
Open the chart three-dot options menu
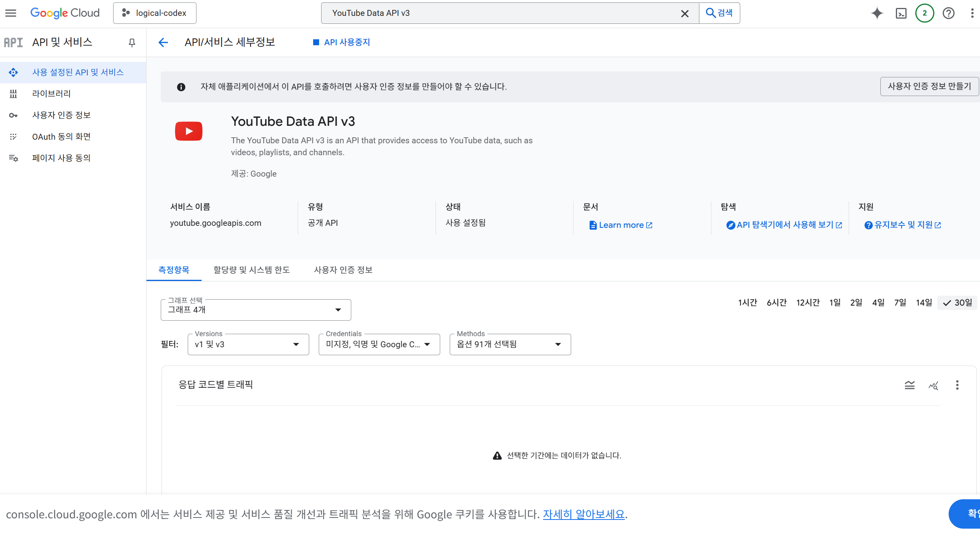pos(957,385)
